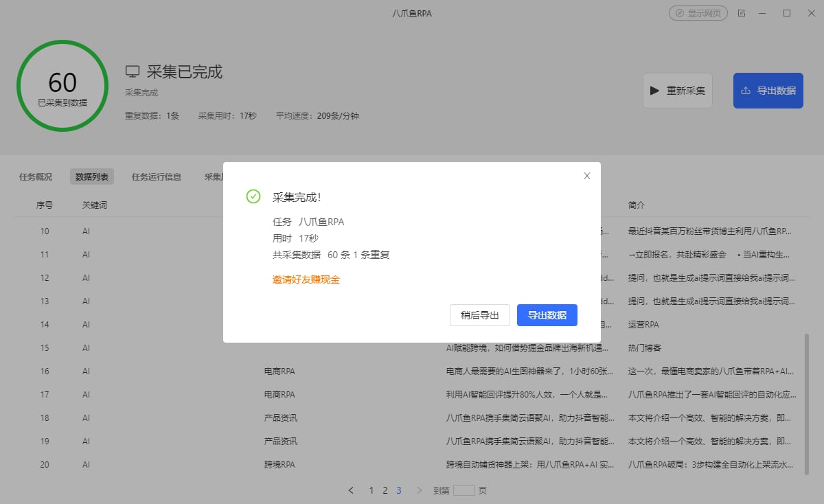Go to page 2
Viewport: 824px width, 504px height.
coord(385,490)
